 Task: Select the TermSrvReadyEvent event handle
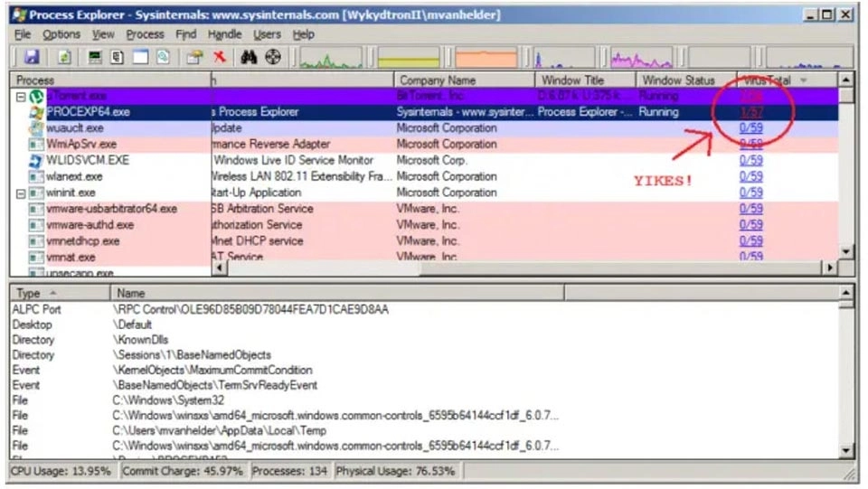(424, 385)
